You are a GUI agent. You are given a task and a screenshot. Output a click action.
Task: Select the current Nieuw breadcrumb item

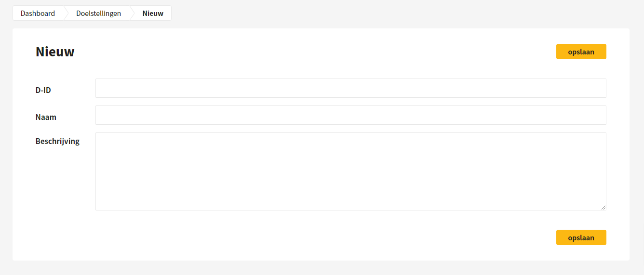point(153,13)
